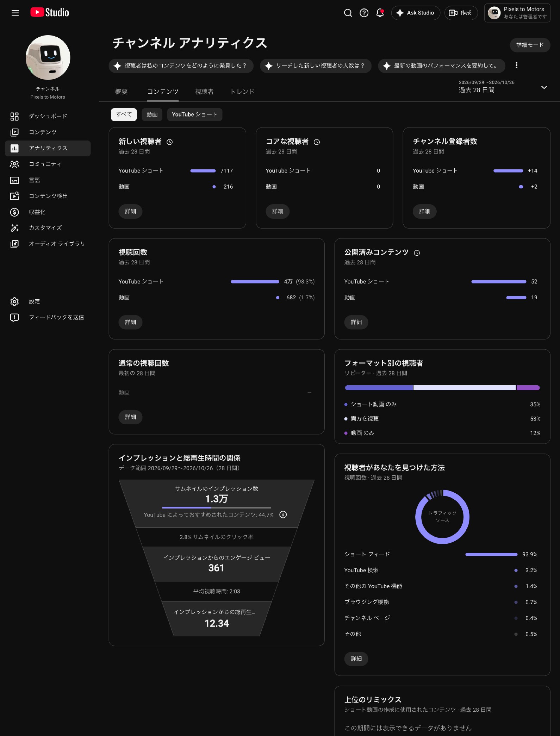
Task: Click suggestion 視聴者は私のコンテンツをどのように発見した？
Action: pos(181,66)
